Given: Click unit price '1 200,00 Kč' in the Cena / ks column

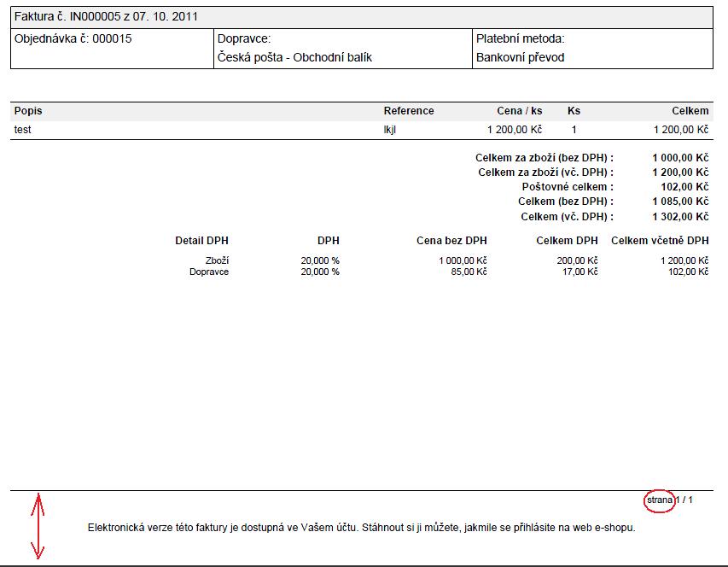Looking at the screenshot, I should (x=515, y=130).
